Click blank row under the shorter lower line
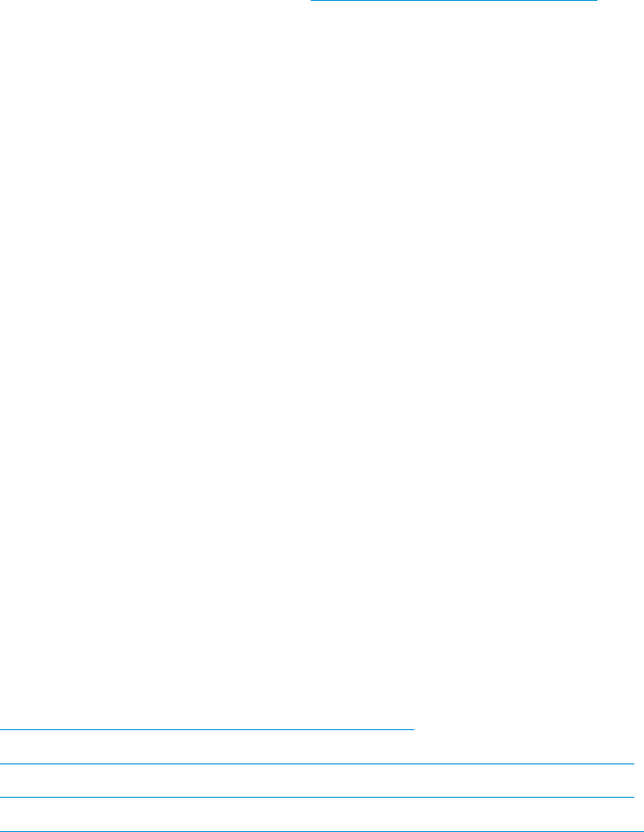Image resolution: width=644 pixels, height=832 pixels. tap(317, 747)
